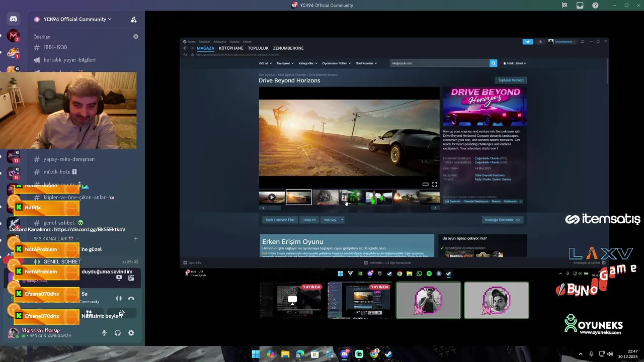Open Discord flag icon in title bar
This screenshot has height=362, width=644.
pyautogui.click(x=565, y=6)
